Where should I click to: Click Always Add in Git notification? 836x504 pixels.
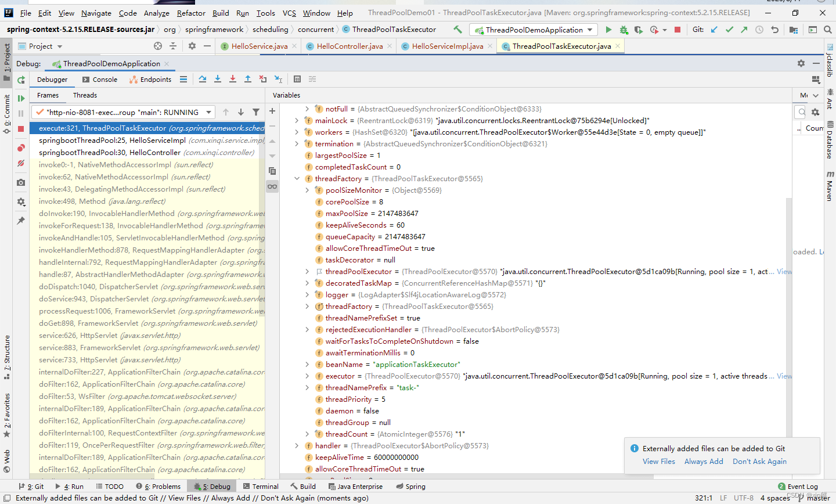704,462
